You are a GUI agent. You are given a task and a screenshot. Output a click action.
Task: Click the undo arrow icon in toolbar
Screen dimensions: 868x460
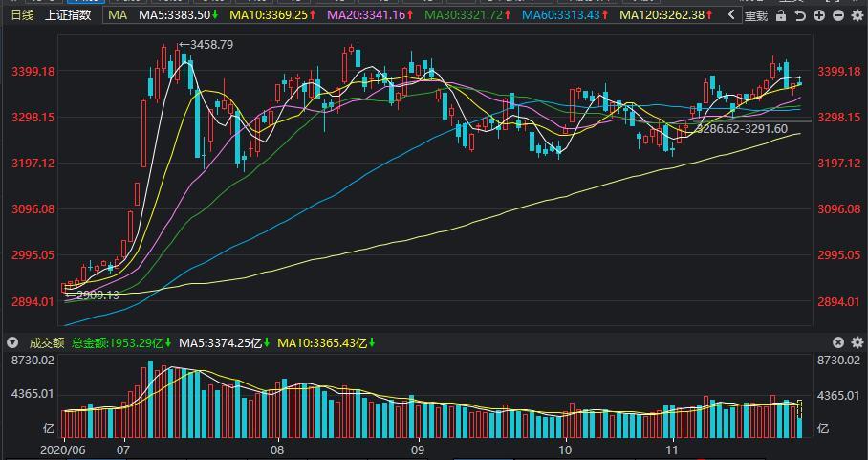(x=800, y=16)
